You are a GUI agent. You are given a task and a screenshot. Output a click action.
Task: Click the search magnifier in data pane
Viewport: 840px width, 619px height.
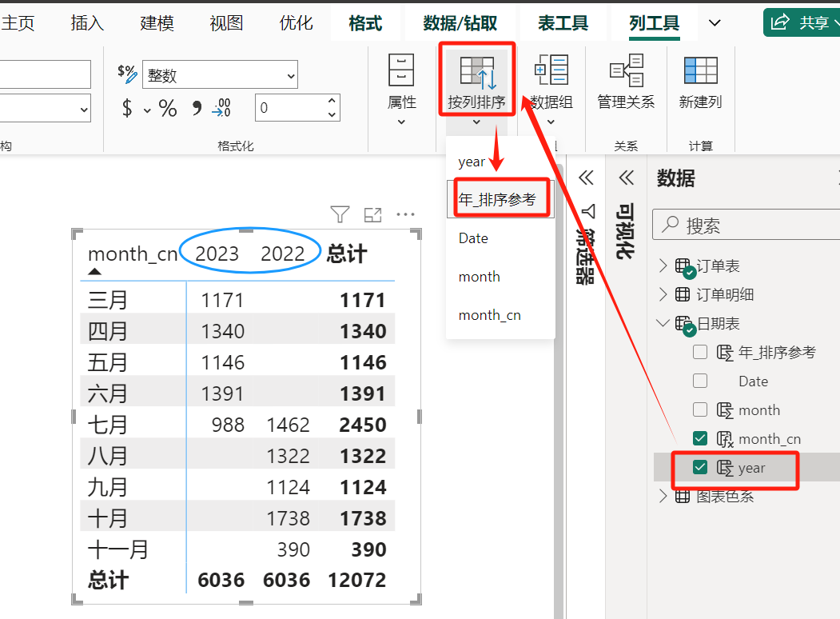670,225
